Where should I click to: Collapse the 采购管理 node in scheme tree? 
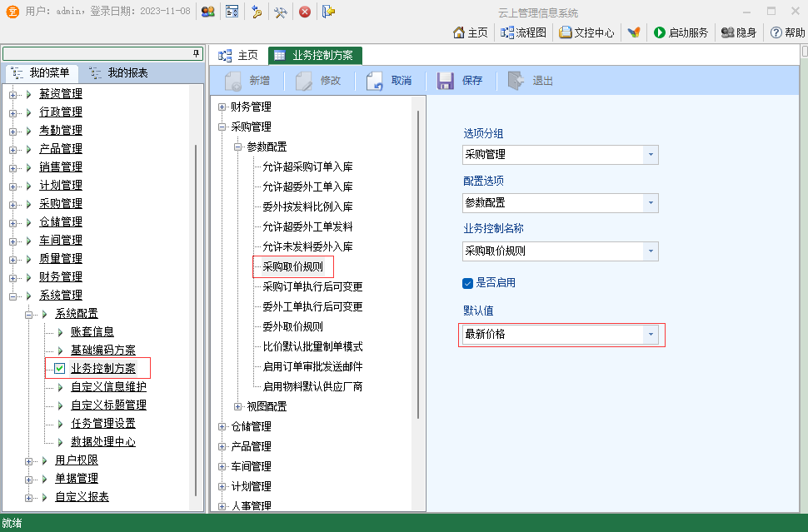click(x=222, y=127)
